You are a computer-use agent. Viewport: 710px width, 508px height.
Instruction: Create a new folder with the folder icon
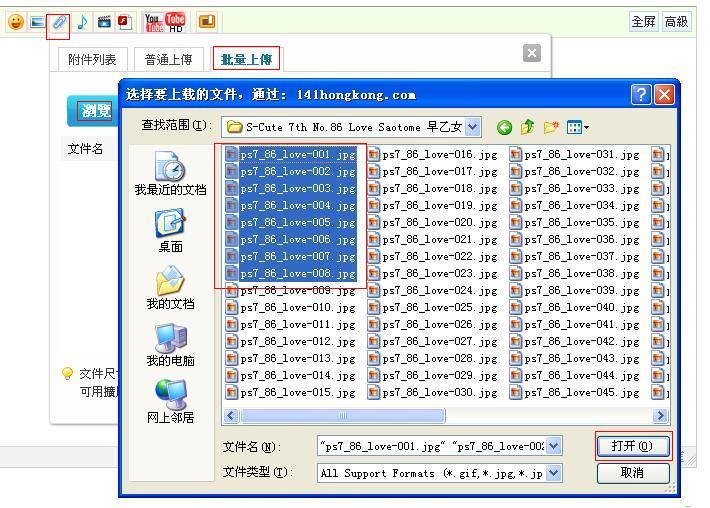pos(551,127)
